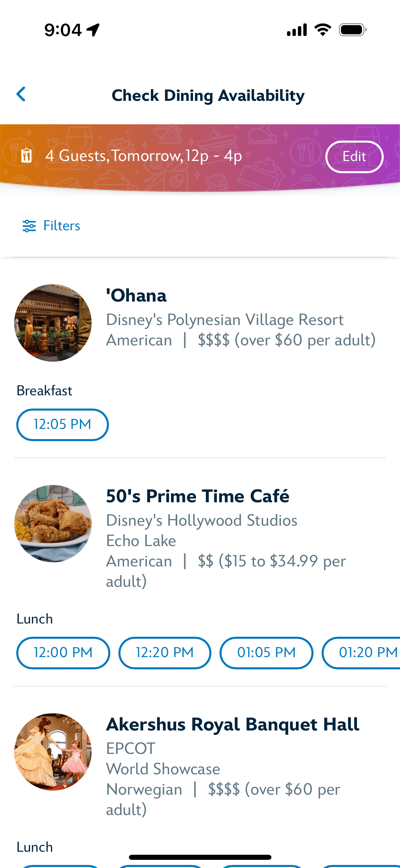Tap the dining bag icon in banner
400x868 pixels.
coord(26,156)
